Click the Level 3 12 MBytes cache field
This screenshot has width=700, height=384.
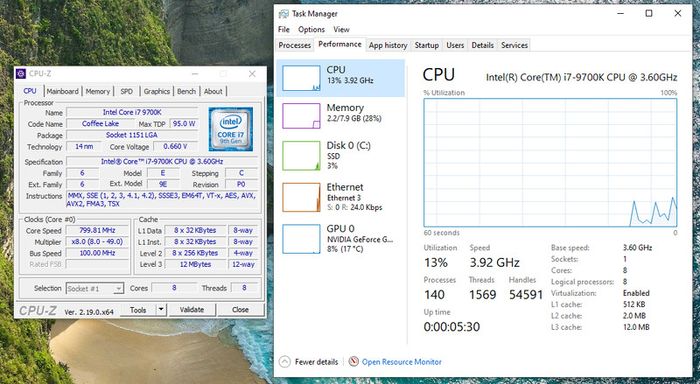[x=195, y=264]
